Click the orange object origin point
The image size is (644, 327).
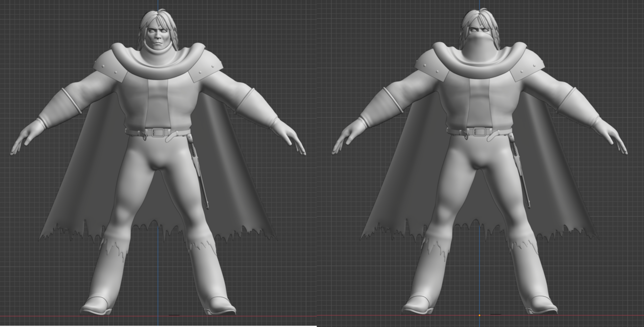click(x=479, y=315)
